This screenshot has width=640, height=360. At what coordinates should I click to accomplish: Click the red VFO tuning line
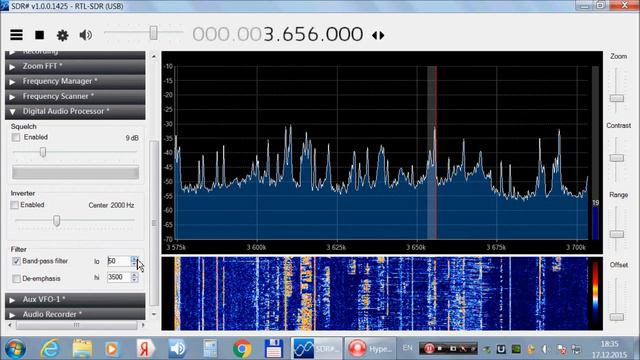point(436,153)
